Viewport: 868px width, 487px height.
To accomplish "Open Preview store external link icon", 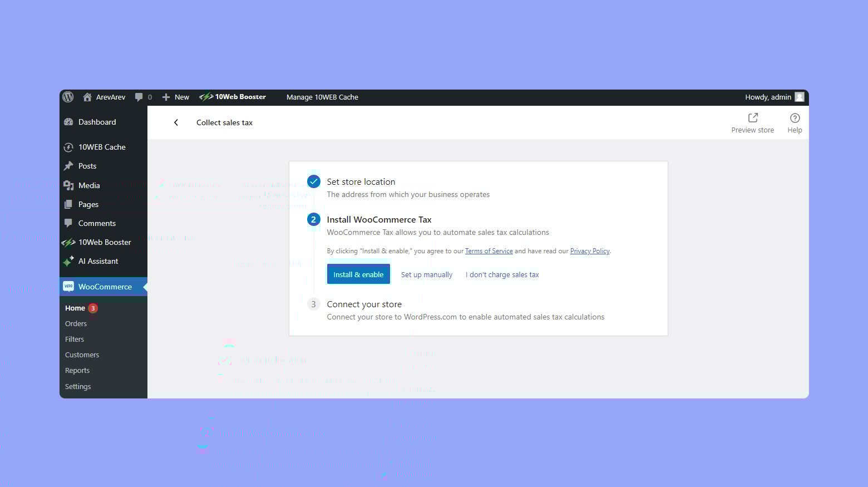I will click(752, 118).
